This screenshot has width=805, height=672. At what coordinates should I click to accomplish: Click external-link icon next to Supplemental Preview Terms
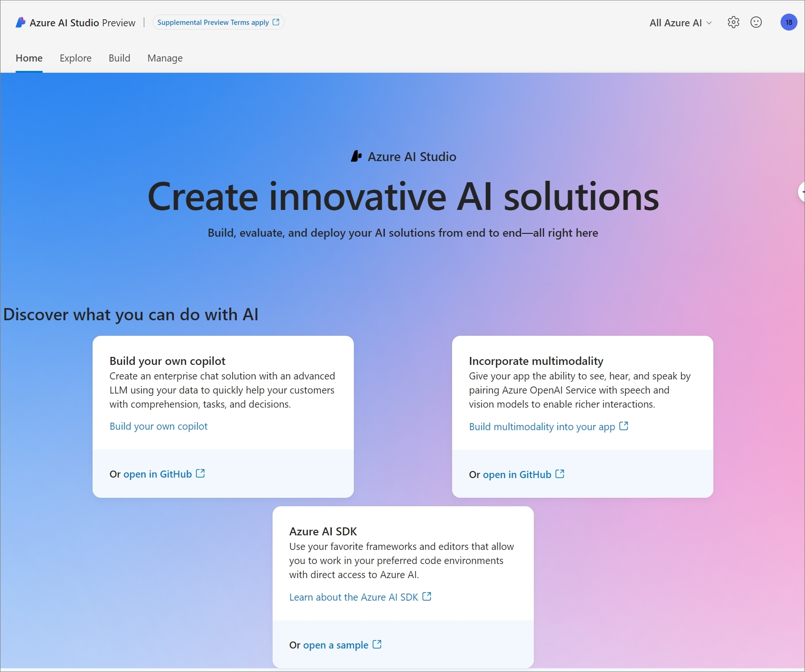pyautogui.click(x=276, y=22)
